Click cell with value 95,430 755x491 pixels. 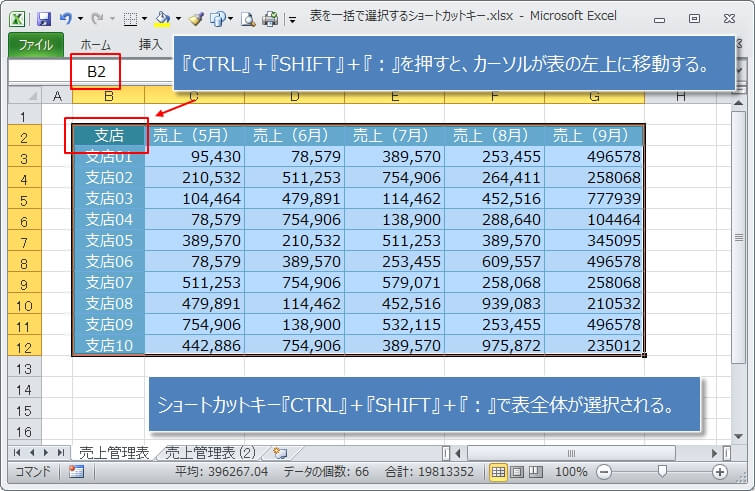[195, 156]
